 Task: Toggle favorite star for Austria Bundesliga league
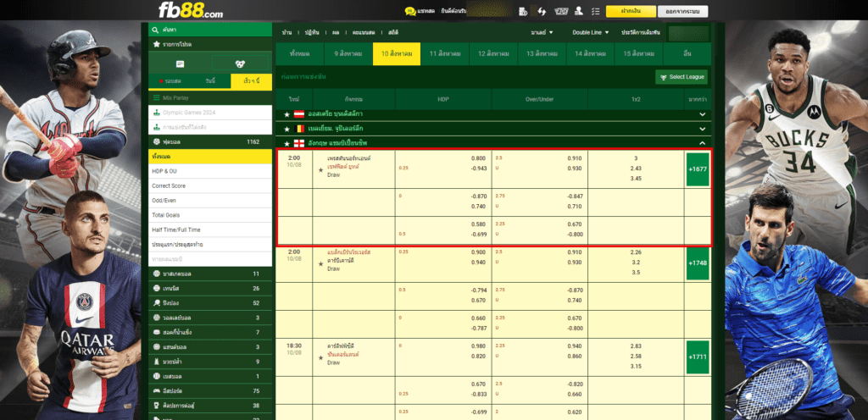tap(287, 114)
